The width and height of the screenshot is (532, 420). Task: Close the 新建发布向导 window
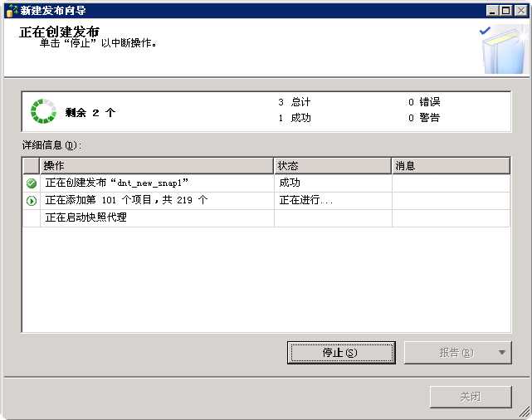521,11
